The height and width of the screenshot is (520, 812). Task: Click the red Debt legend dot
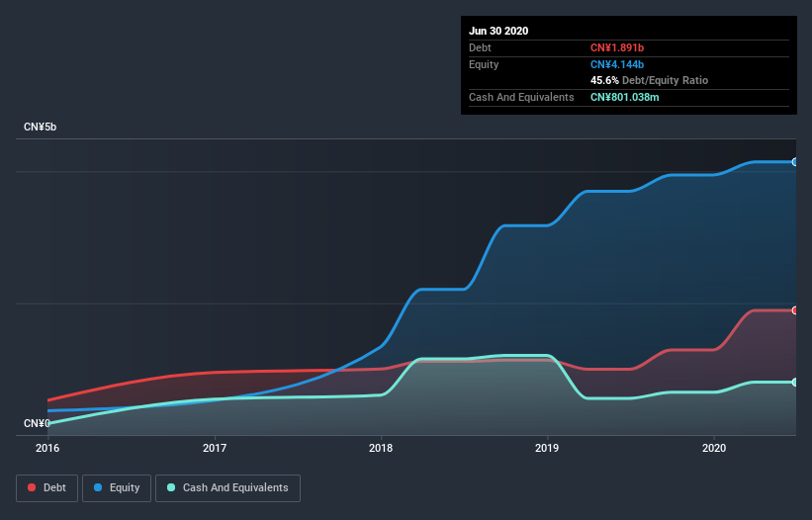pos(32,487)
